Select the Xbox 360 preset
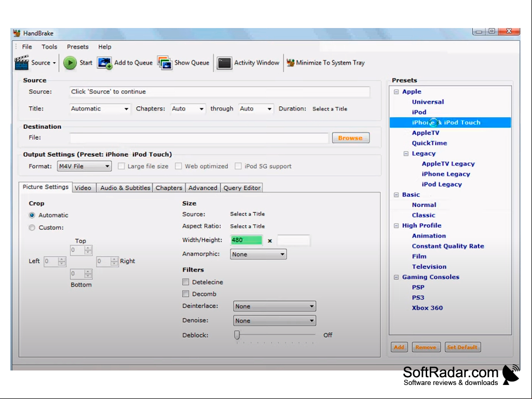 pos(427,308)
